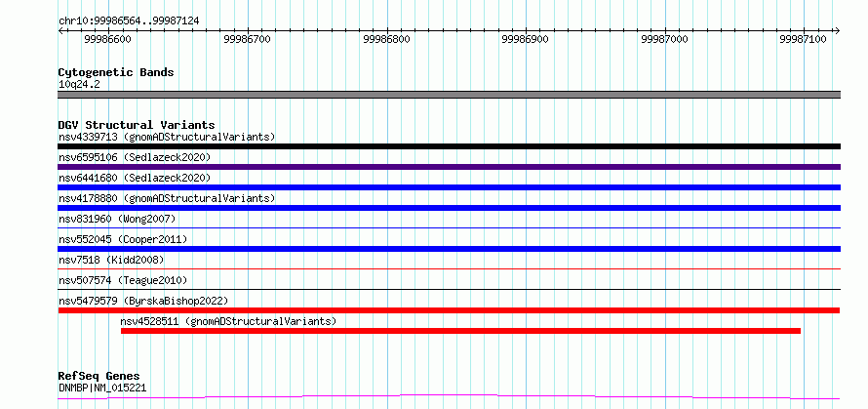Click the thin black nsv507574 variant line
Viewport: 868px width, 409px height.
click(x=449, y=289)
